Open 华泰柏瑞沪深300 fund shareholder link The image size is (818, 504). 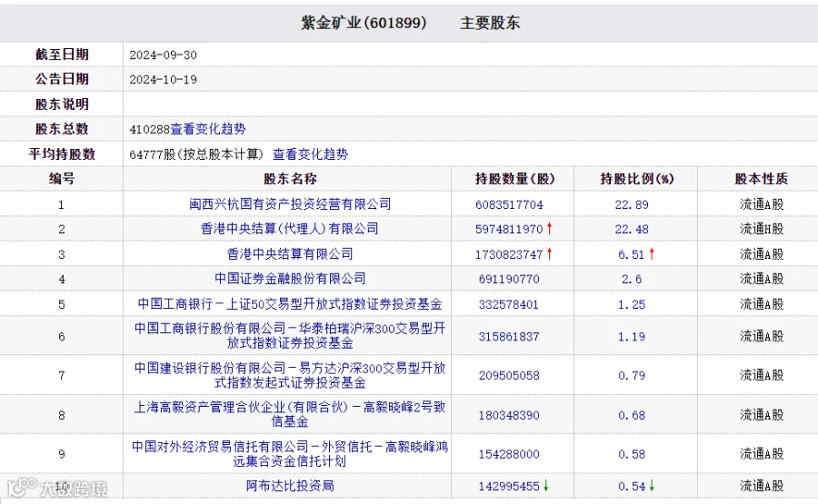(290, 336)
